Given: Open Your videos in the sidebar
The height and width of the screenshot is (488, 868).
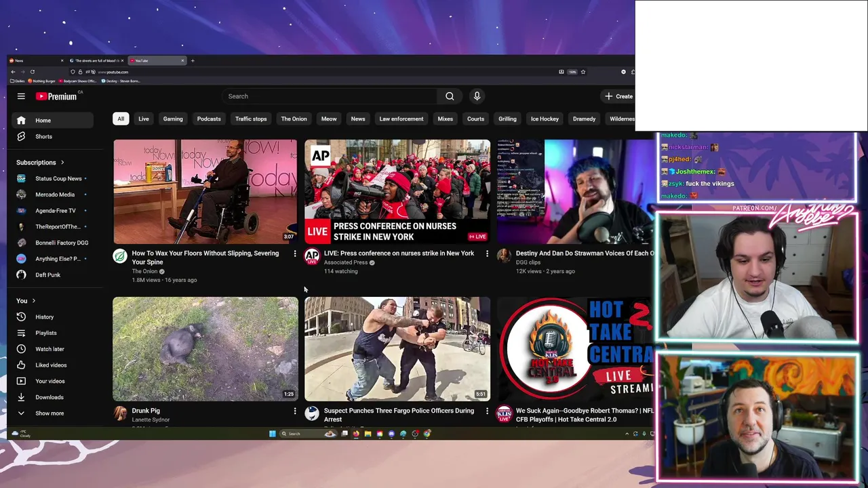Looking at the screenshot, I should (x=53, y=381).
